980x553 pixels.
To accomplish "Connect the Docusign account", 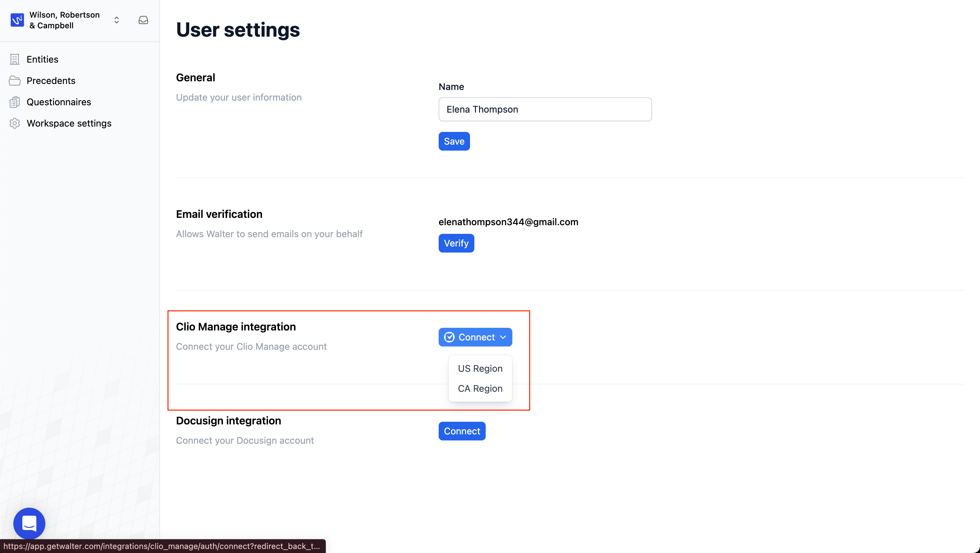I will (462, 431).
